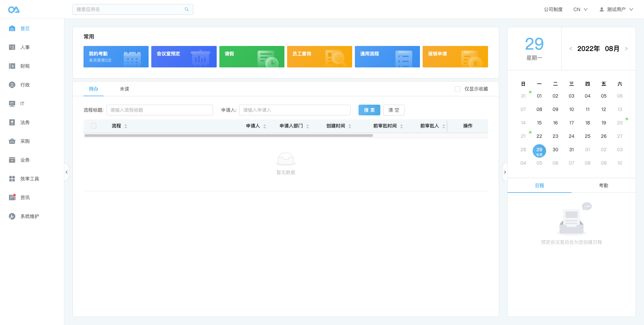Open the 行政 sidebar icon

(x=12, y=85)
